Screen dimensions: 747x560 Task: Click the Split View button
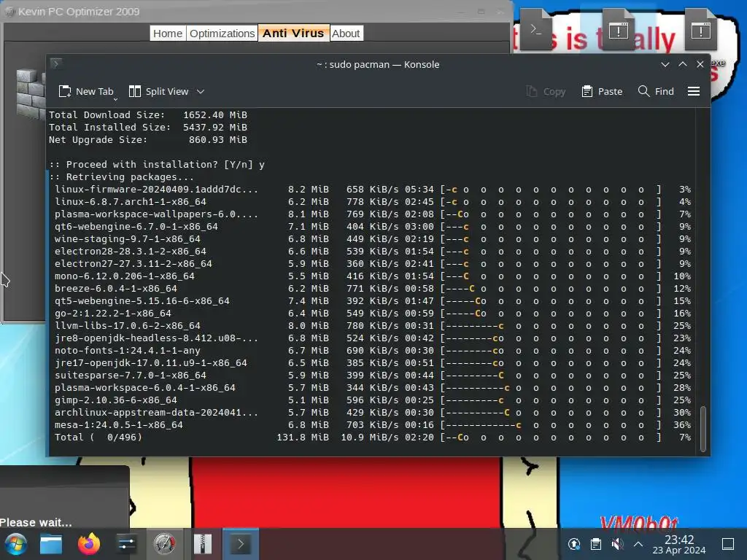[159, 91]
